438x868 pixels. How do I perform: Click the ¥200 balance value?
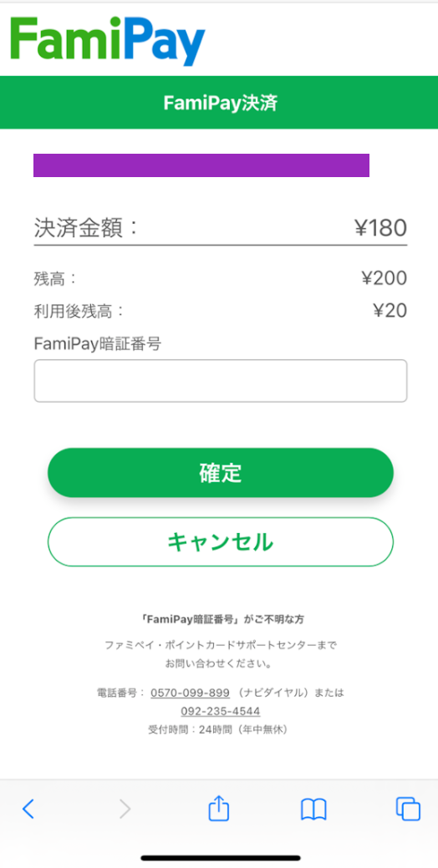[x=385, y=278]
